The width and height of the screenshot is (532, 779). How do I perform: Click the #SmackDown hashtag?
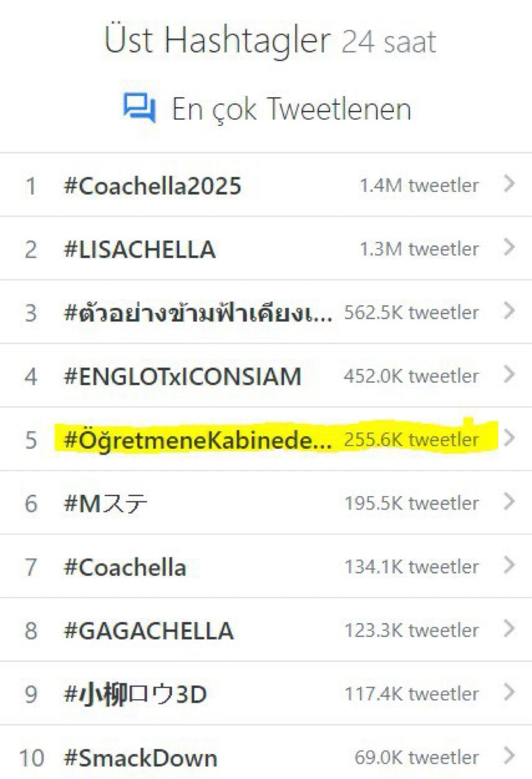click(141, 758)
